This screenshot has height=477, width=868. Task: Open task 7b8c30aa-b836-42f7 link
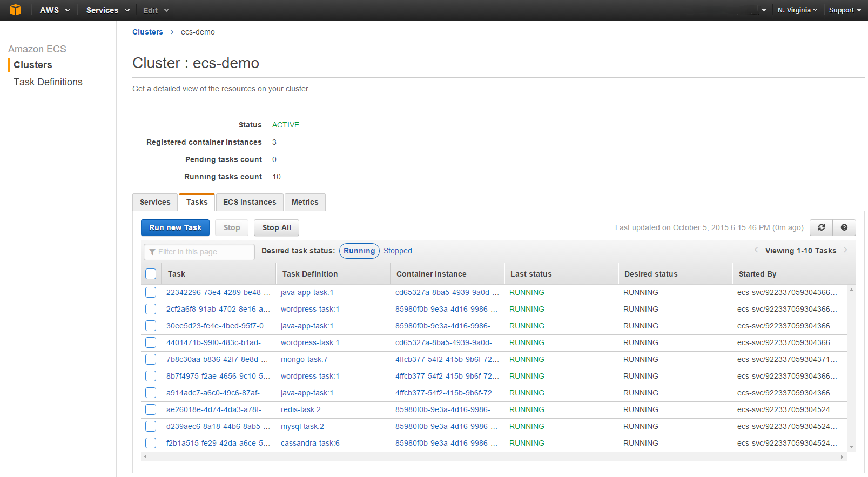point(217,359)
